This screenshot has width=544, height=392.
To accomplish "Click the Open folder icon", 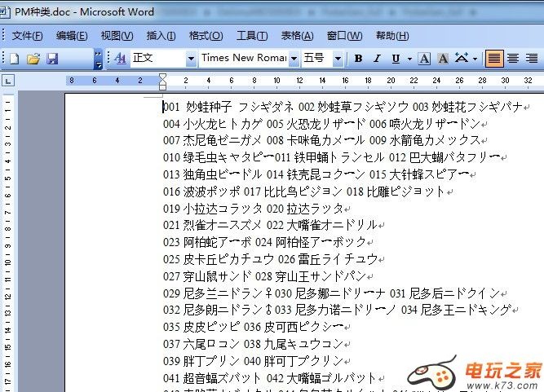I will (33, 59).
